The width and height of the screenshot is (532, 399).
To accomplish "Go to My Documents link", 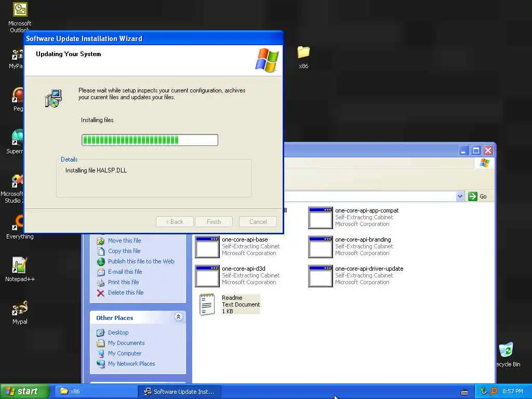I will point(126,343).
